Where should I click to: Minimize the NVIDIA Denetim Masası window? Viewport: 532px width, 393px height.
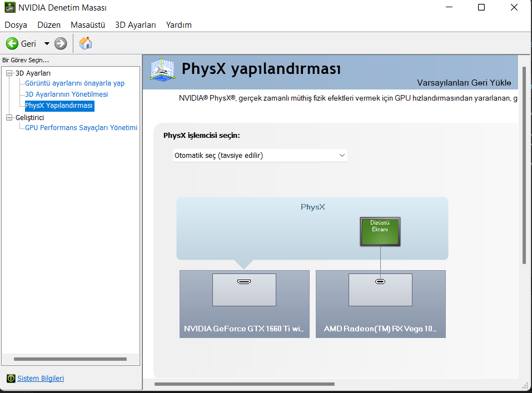point(449,7)
